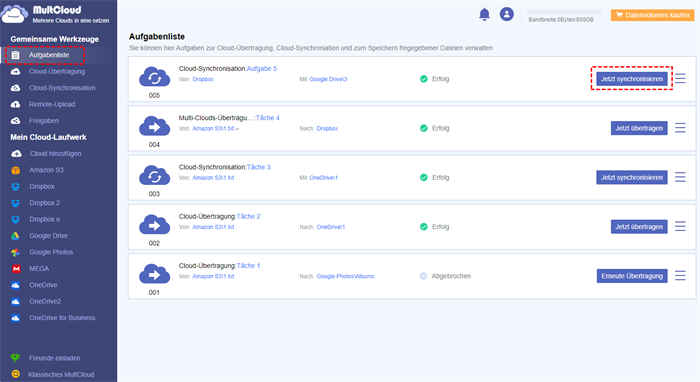Click the Freunde einladen trophy icon
Viewport: 700px width, 382px height.
16,358
